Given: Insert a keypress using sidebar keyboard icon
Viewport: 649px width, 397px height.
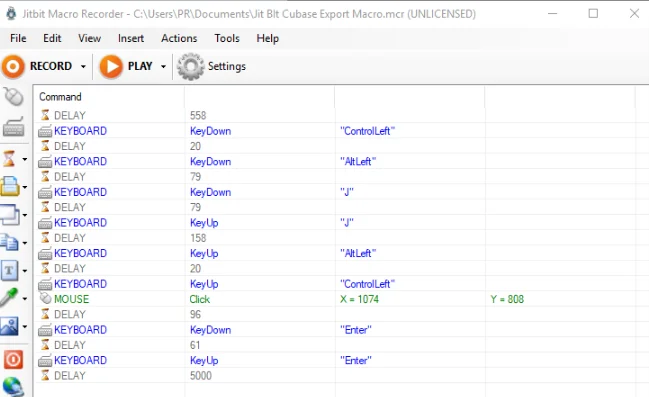Looking at the screenshot, I should pyautogui.click(x=14, y=127).
